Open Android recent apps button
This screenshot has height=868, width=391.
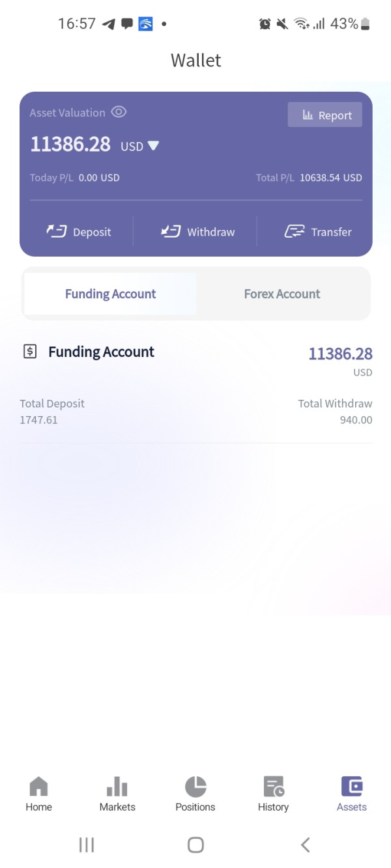[86, 845]
